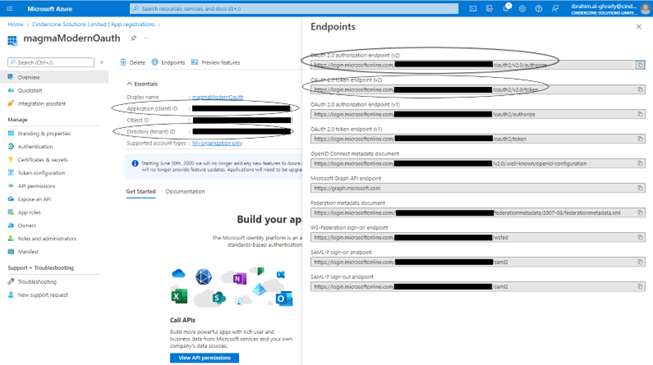Open the Directories and subscriptions filter icon
Screen dimensions: 653x365
(x=489, y=8)
